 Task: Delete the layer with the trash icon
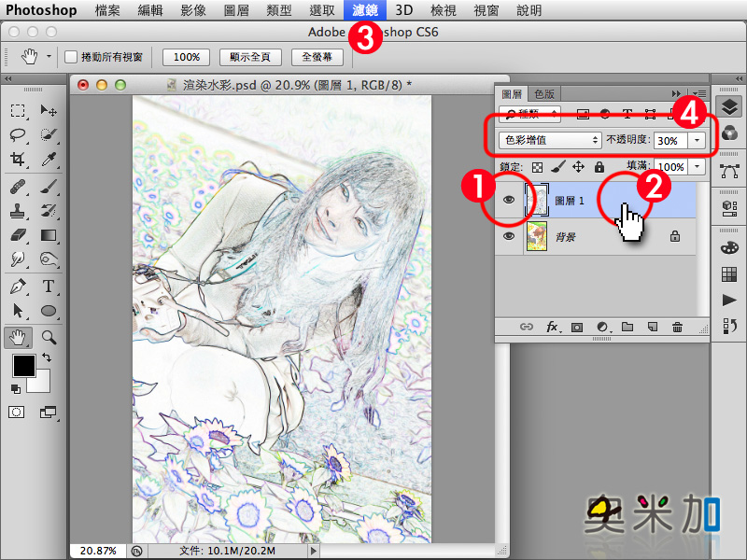point(677,328)
